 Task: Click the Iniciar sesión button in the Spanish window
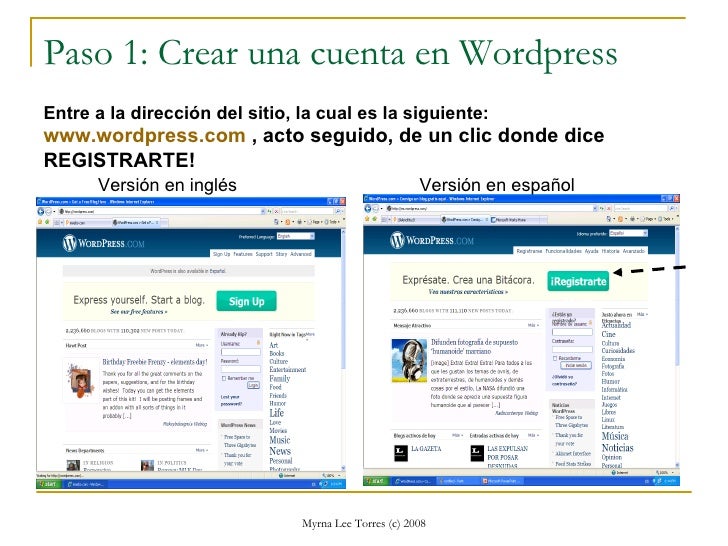click(x=576, y=366)
